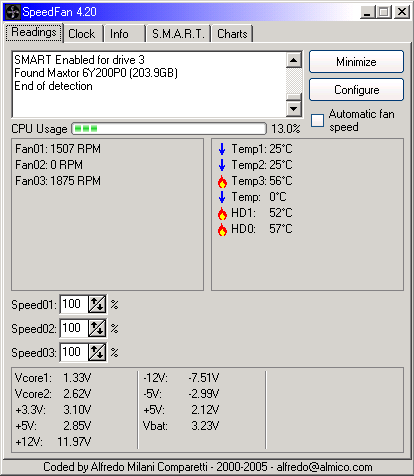Open the Charts tab
This screenshot has width=414, height=476.
[232, 34]
